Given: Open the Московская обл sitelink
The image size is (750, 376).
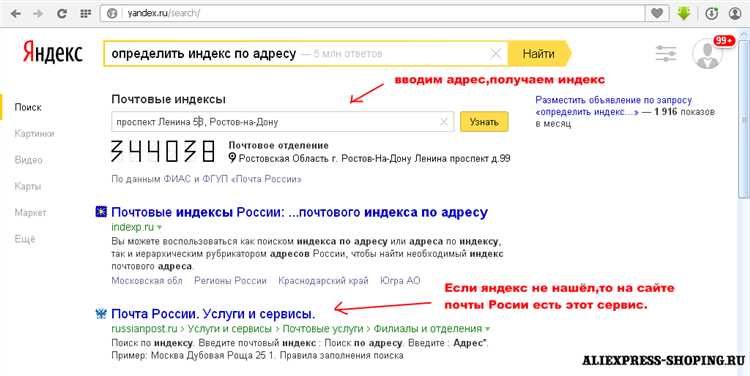Looking at the screenshot, I should [x=147, y=281].
